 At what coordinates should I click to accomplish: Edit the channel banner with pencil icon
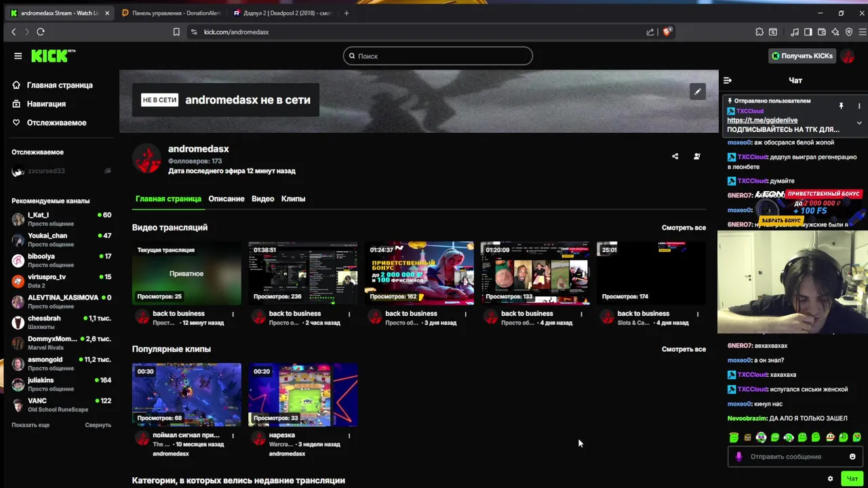tap(698, 91)
